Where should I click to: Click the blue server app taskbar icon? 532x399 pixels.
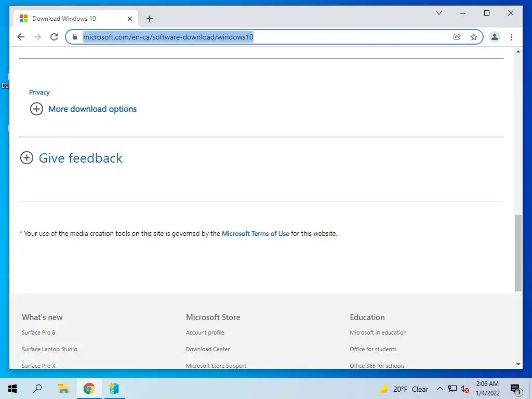click(114, 389)
